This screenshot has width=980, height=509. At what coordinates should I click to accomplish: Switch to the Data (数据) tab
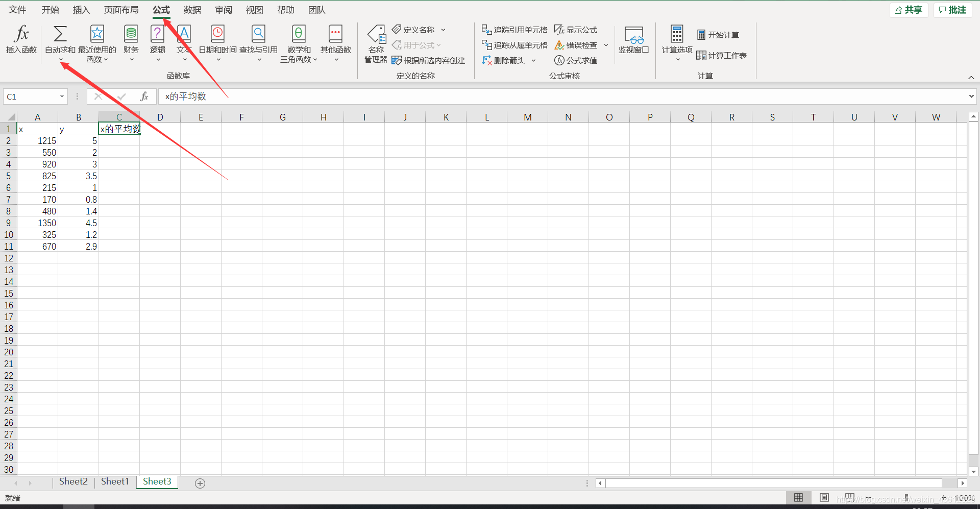click(192, 10)
